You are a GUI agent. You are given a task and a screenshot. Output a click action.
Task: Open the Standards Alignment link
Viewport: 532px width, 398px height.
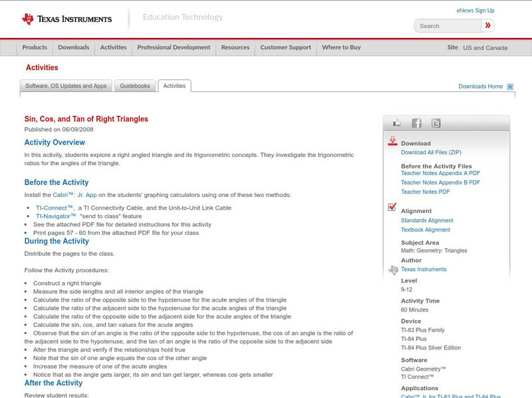point(427,220)
